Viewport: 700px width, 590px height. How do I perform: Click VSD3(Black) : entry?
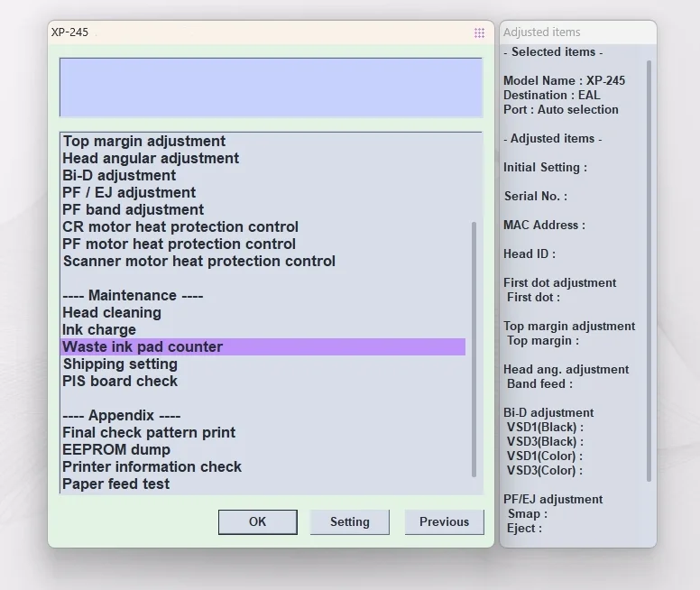(545, 441)
